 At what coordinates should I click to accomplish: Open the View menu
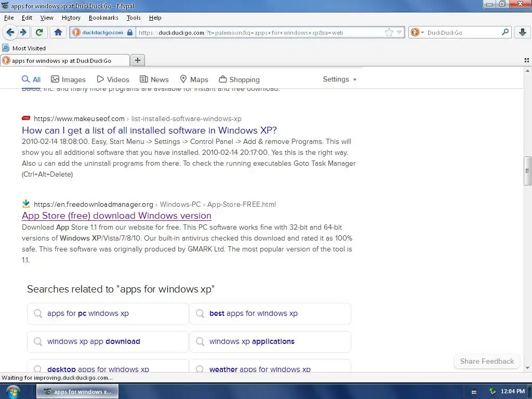[47, 18]
